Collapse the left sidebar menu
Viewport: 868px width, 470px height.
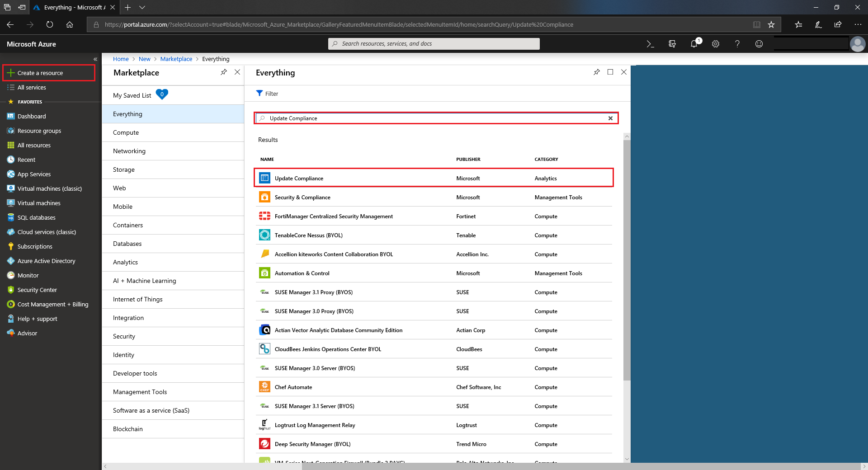pos(95,59)
